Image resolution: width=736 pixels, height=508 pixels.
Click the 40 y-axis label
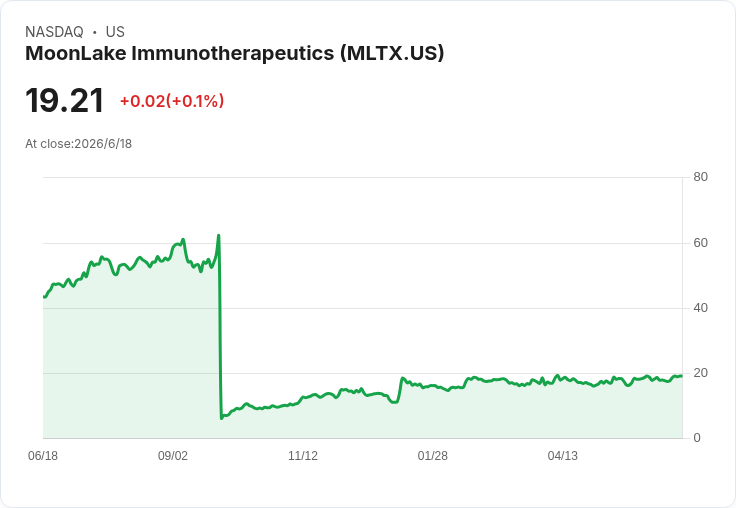click(x=700, y=308)
